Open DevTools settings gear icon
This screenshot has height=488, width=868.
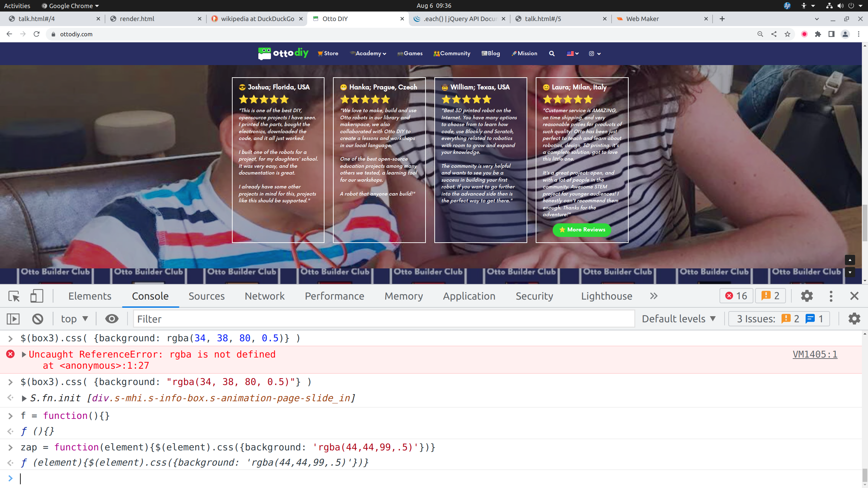pyautogui.click(x=807, y=296)
